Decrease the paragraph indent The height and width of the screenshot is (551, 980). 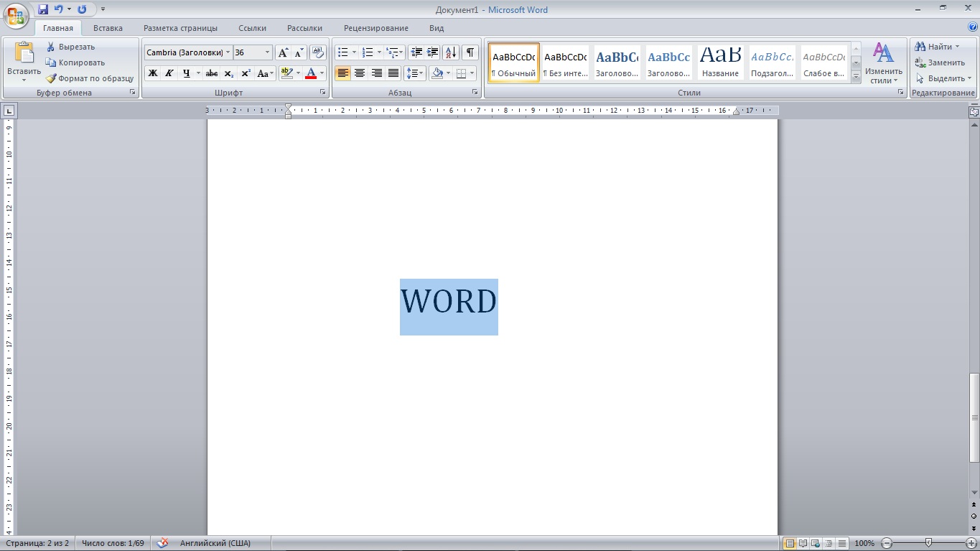(416, 52)
